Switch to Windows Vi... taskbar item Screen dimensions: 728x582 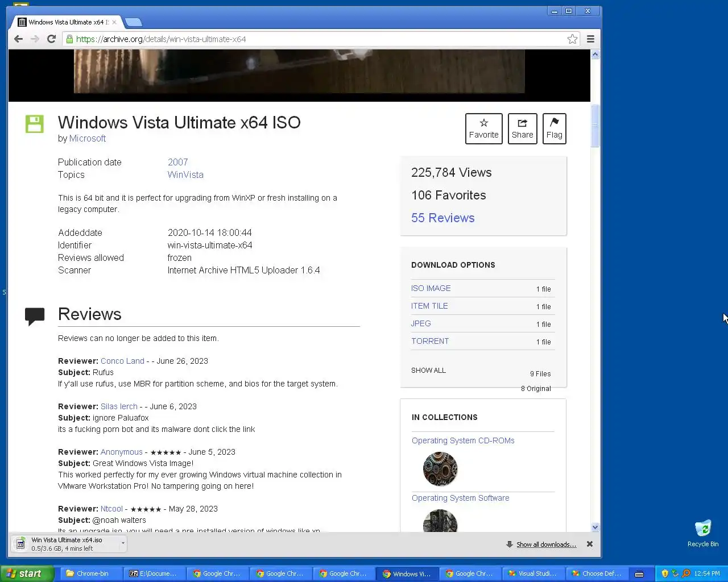click(x=406, y=573)
